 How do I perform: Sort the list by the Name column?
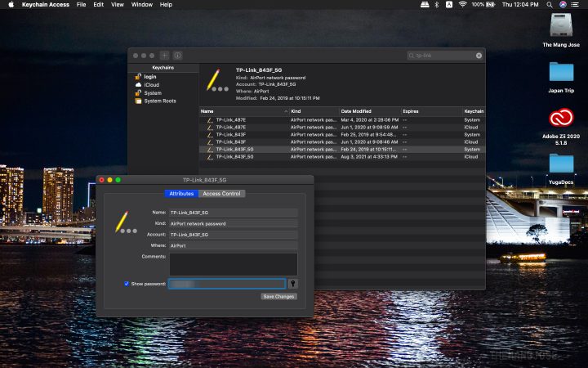pos(243,111)
